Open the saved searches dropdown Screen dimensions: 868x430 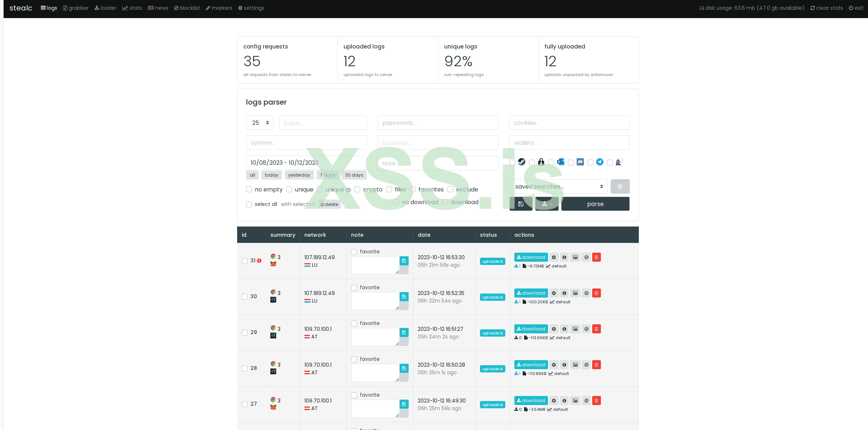tap(558, 186)
